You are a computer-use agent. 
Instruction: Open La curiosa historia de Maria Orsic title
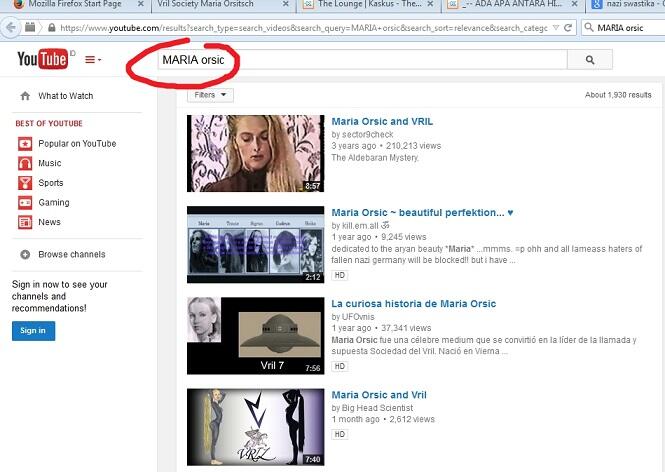click(414, 304)
